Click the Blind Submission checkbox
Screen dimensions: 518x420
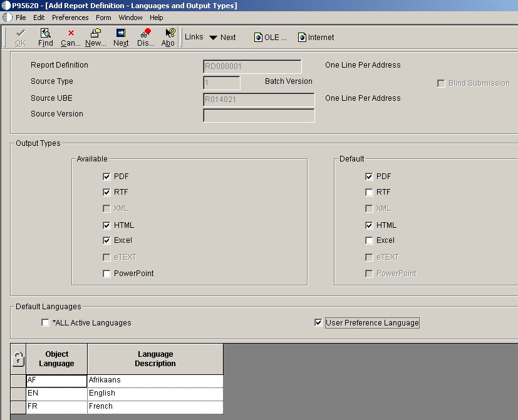click(441, 83)
